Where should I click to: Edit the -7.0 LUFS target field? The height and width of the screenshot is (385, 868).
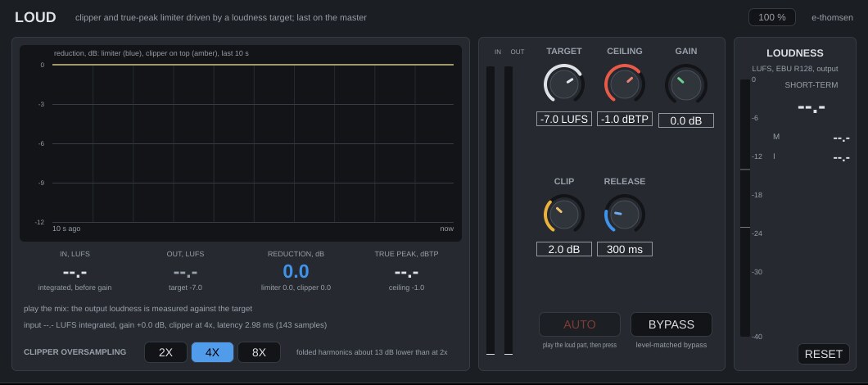564,119
